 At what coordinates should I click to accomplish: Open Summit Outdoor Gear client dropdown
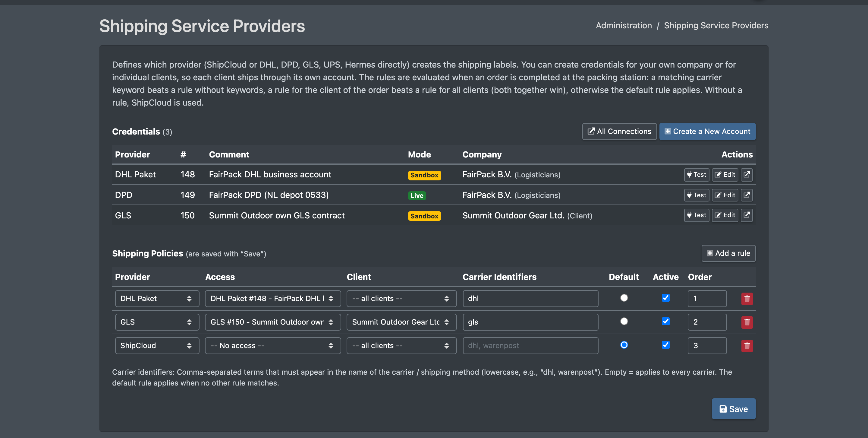pyautogui.click(x=401, y=322)
